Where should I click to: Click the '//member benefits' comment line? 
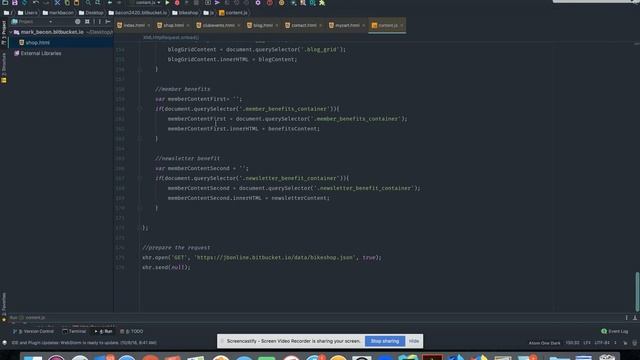[x=182, y=89]
